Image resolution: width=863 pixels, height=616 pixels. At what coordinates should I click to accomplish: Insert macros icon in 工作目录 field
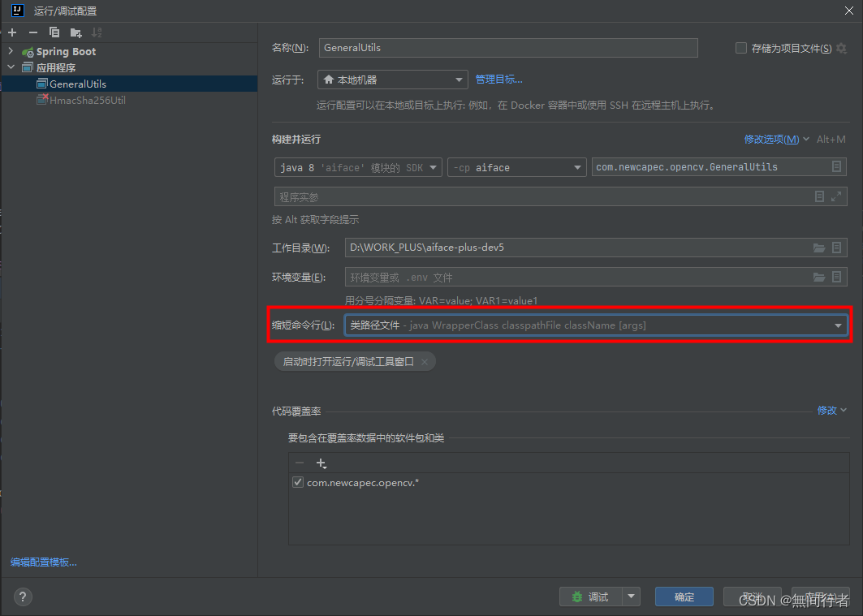(836, 248)
